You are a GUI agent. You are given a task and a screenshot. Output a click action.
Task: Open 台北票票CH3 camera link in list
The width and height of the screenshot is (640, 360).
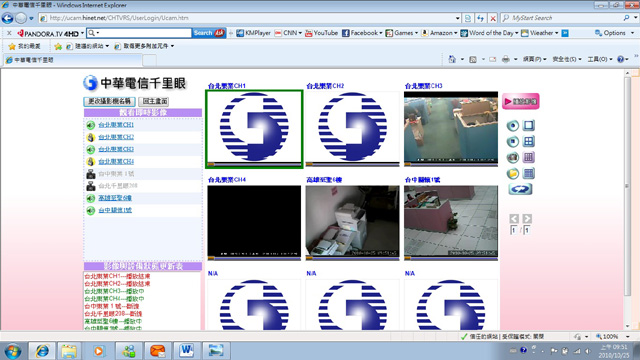click(116, 149)
